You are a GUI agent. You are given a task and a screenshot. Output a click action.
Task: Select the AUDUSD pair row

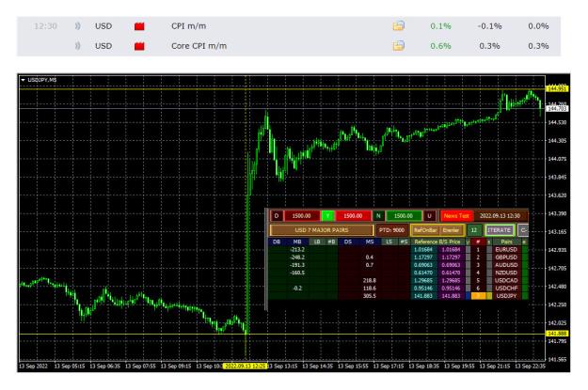pyautogui.click(x=506, y=265)
